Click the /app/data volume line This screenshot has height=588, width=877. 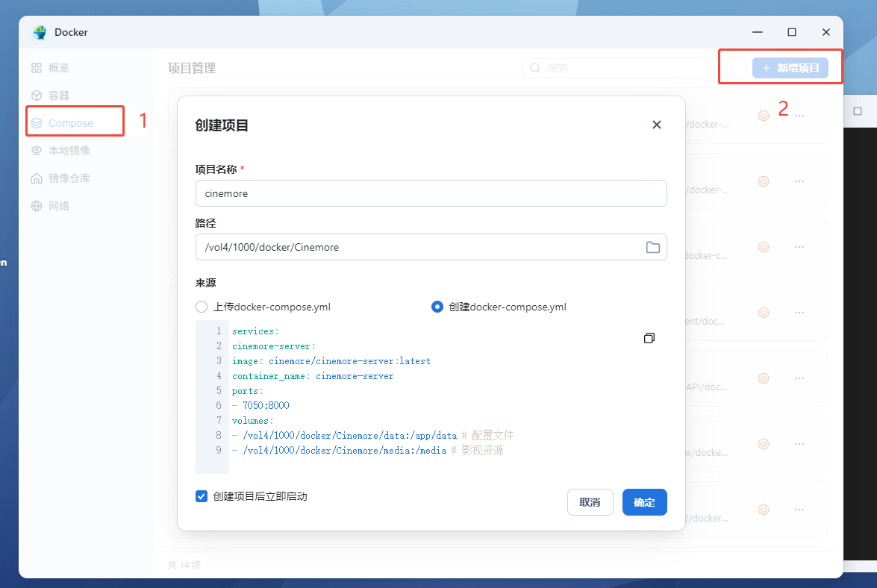[372, 436]
